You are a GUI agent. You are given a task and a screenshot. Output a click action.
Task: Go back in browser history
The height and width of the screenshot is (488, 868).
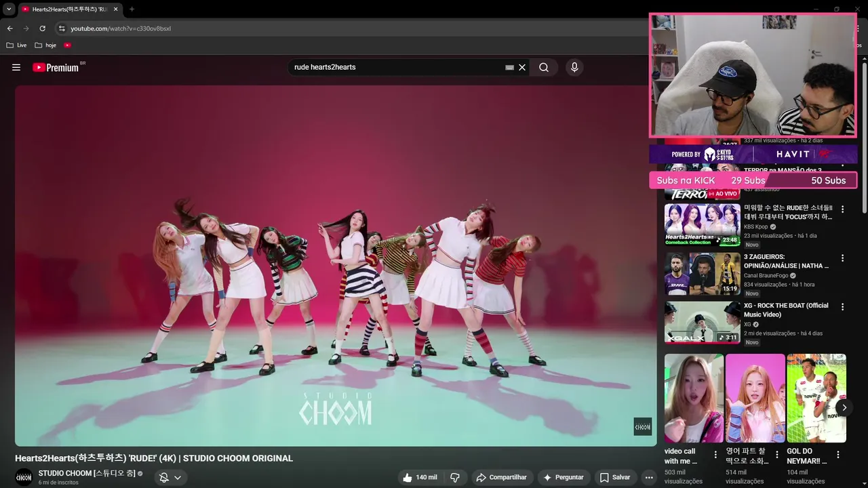[x=9, y=28]
